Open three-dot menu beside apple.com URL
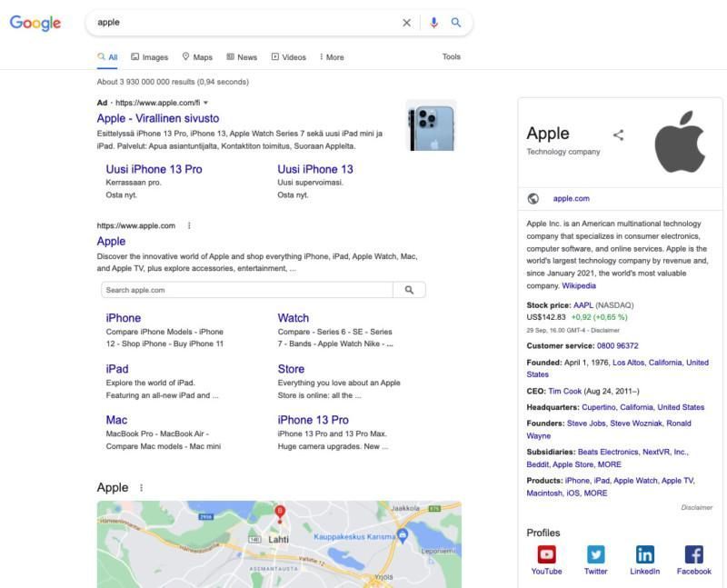 pos(189,225)
